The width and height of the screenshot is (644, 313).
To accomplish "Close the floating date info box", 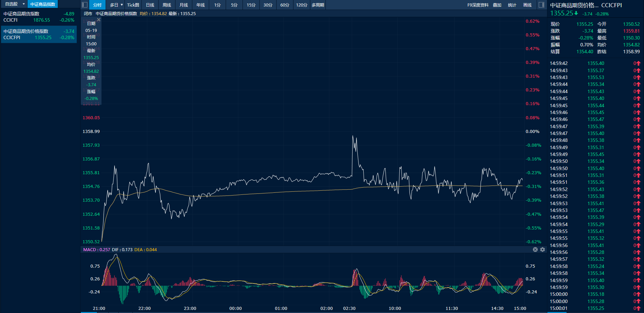I will pyautogui.click(x=99, y=20).
